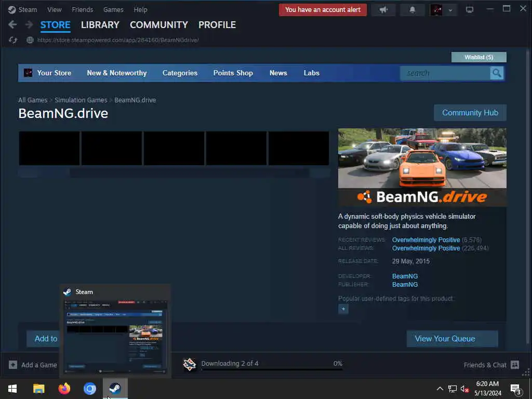Image resolution: width=532 pixels, height=399 pixels.
Task: Open the Community Hub
Action: (x=470, y=113)
